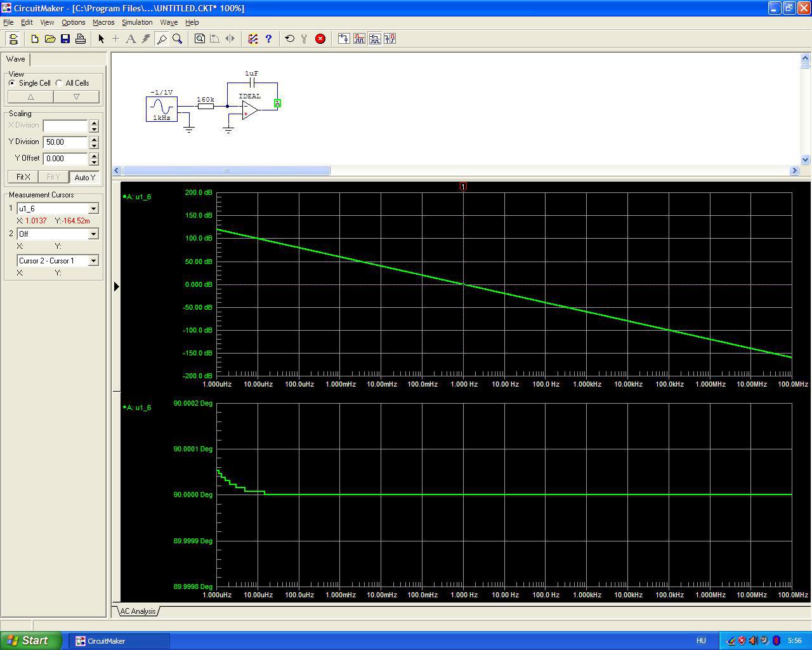This screenshot has height=650, width=812.
Task: Expand the Cursor 2 - Cursor 1 dropdown
Action: tap(93, 261)
